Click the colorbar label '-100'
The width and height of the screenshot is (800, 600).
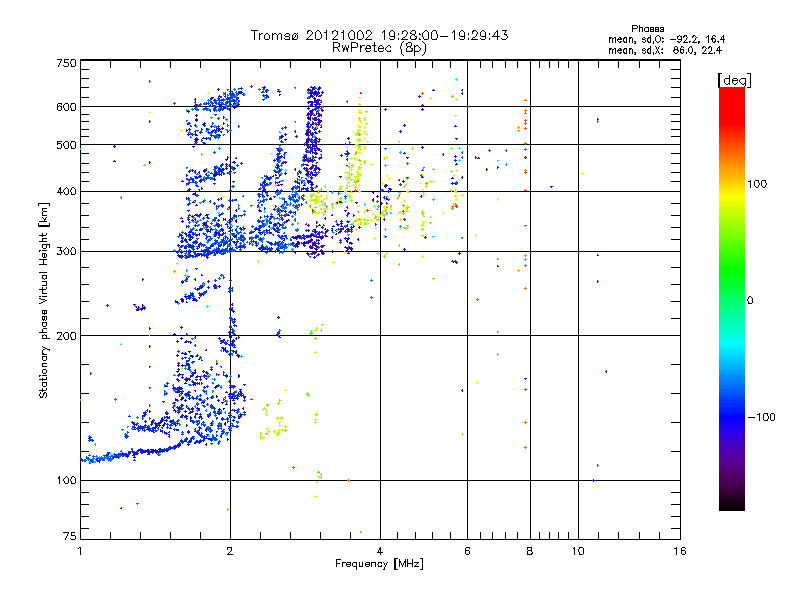[x=762, y=417]
